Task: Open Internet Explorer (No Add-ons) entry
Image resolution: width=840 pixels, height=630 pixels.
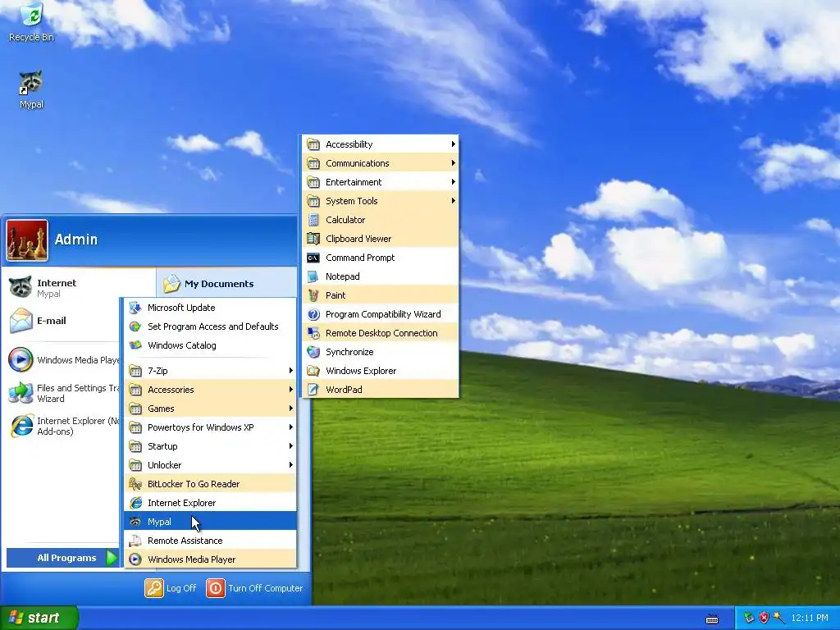Action: pos(64,426)
